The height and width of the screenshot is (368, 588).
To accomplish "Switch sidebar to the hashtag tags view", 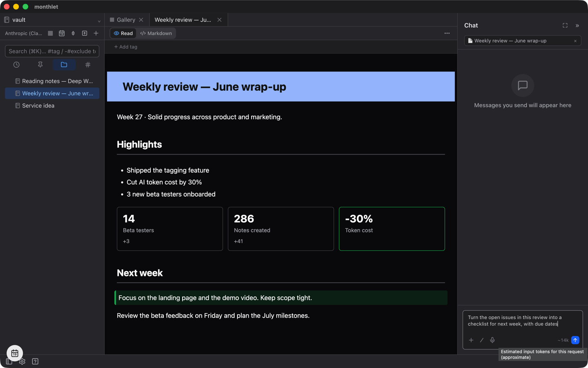I will pyautogui.click(x=88, y=65).
